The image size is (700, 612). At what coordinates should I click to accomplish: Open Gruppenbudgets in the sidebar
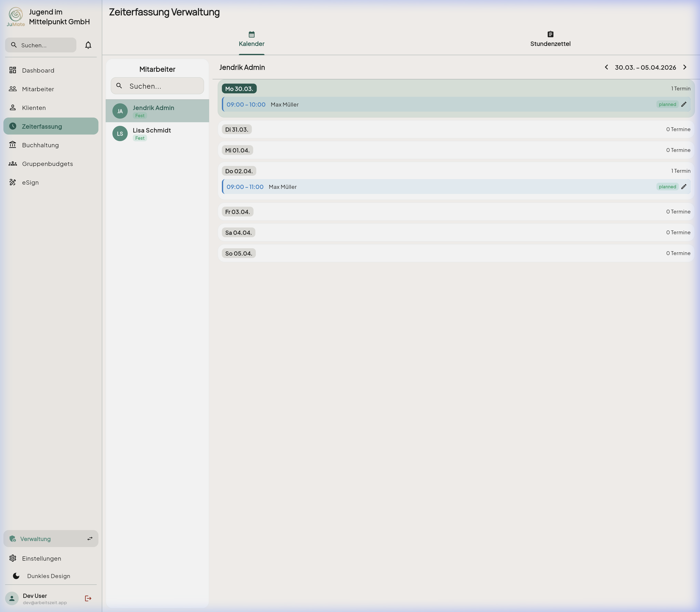(47, 164)
